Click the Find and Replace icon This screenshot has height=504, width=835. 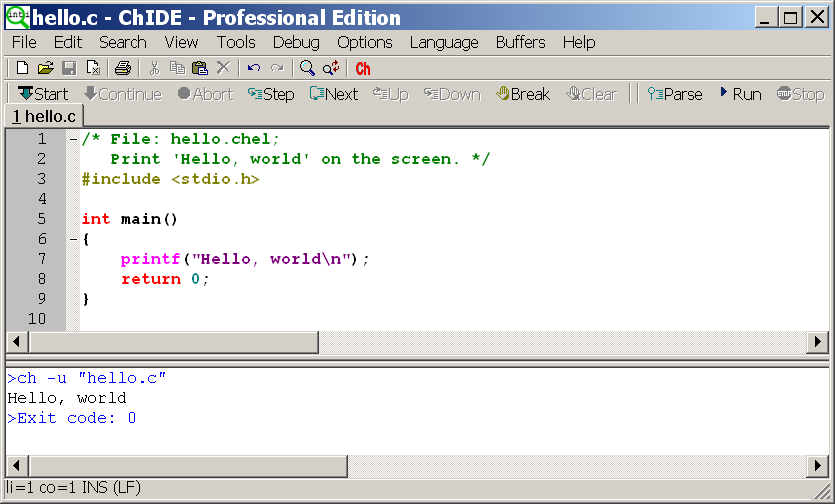(331, 68)
